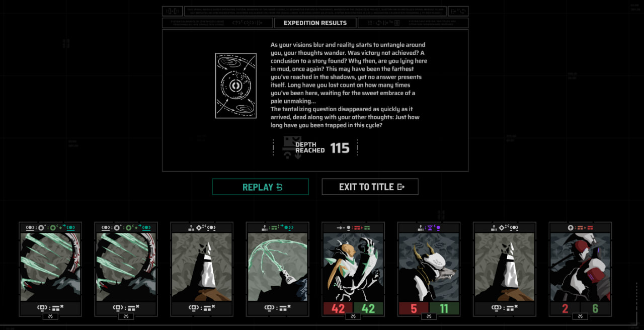Click the purple glyph strip atop horned beast card
Image resolution: width=644 pixels, height=330 pixels.
click(429, 227)
